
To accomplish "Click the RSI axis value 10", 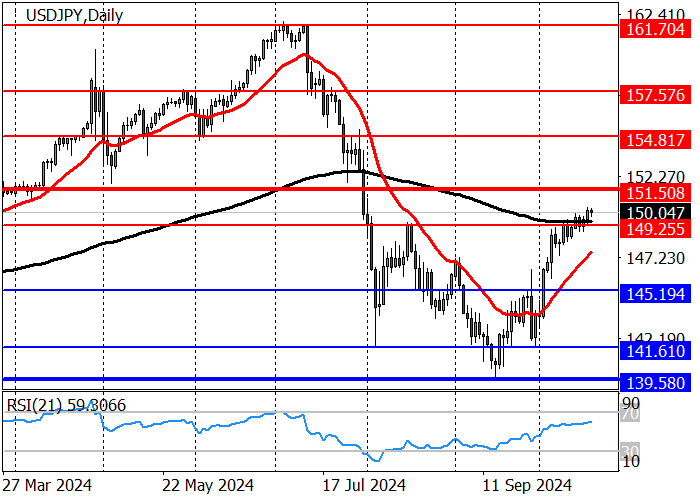I will pos(631,462).
